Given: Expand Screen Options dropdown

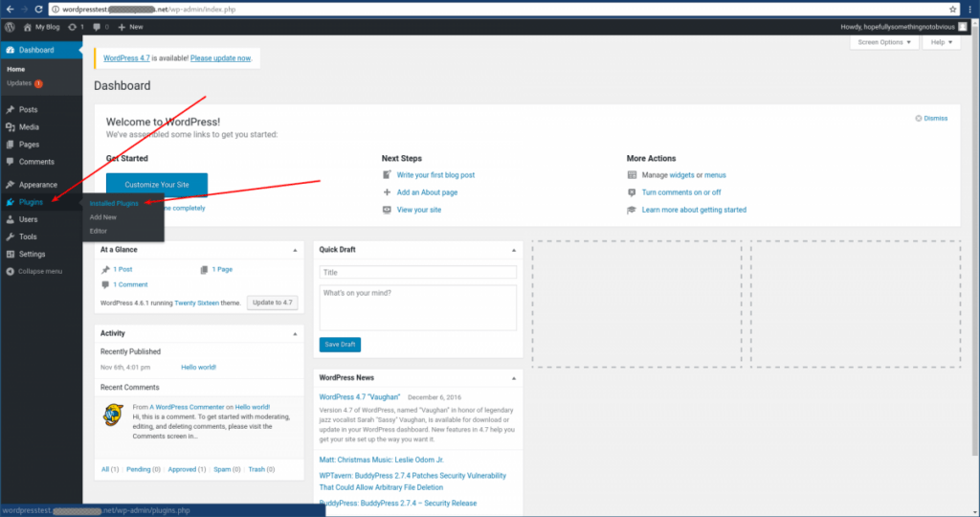Looking at the screenshot, I should [x=883, y=42].
